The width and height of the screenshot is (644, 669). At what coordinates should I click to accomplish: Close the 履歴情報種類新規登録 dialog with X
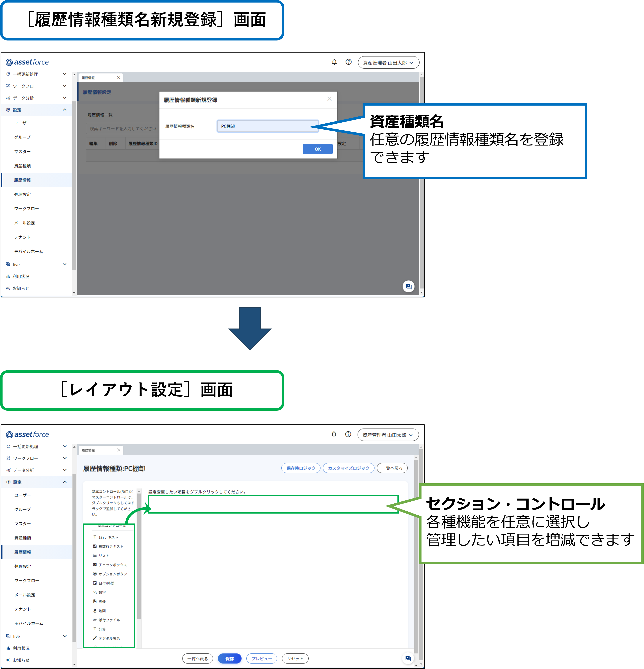[329, 99]
